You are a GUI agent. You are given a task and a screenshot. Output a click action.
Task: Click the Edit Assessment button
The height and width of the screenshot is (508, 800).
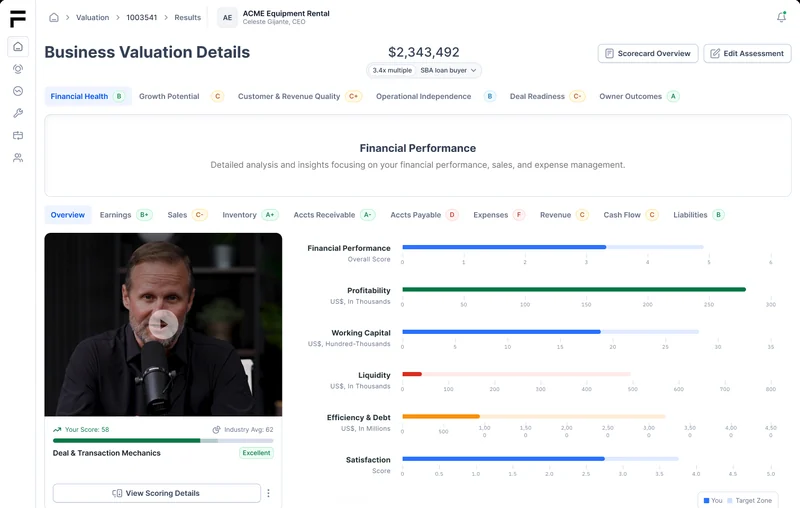point(747,54)
